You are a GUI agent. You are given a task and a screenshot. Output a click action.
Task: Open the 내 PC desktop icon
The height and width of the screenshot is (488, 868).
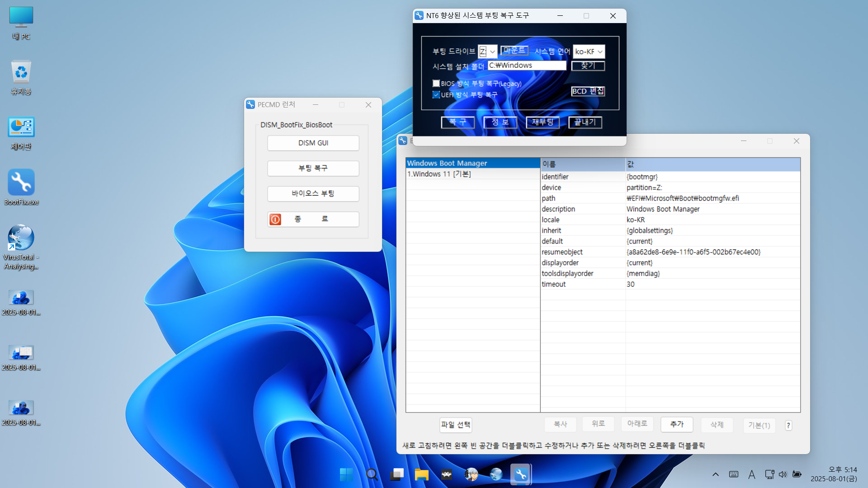click(x=21, y=18)
